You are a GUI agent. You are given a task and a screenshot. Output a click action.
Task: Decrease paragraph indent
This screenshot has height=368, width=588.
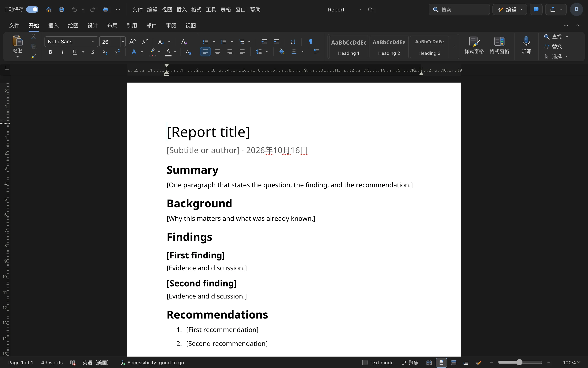pos(264,42)
